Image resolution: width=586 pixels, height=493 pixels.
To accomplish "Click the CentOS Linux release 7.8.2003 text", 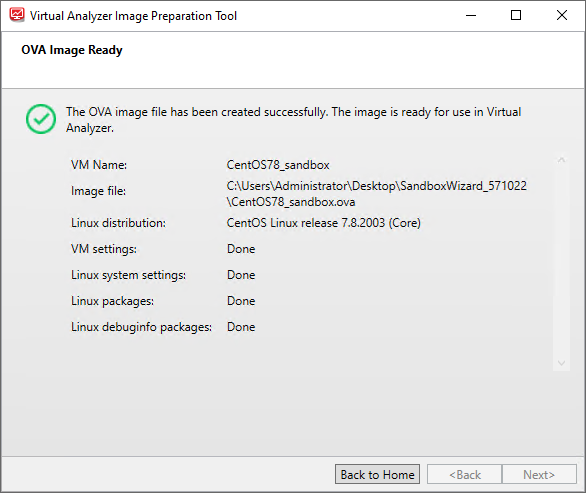I will pyautogui.click(x=324, y=223).
